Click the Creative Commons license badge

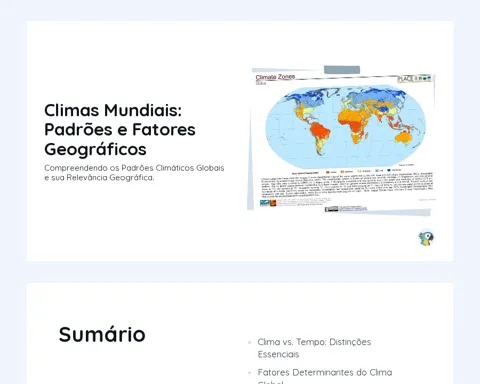pyautogui.click(x=331, y=209)
